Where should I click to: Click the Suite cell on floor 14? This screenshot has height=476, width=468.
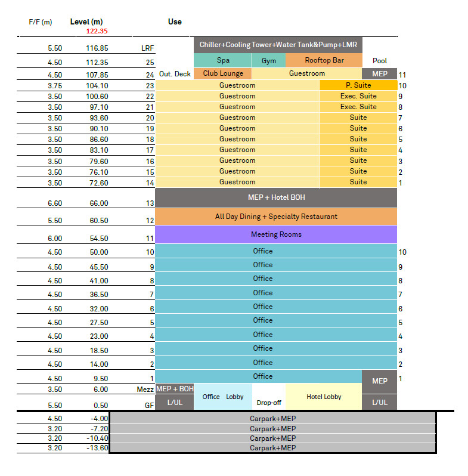358,182
